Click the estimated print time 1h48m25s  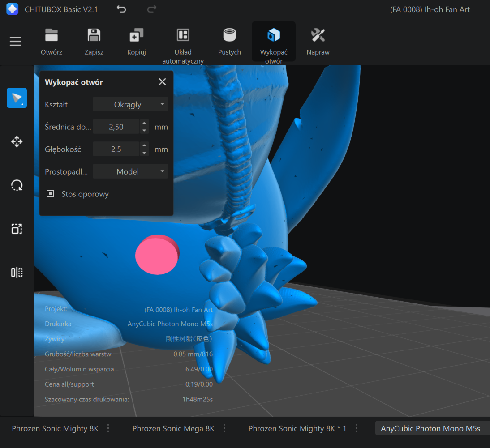[198, 399]
